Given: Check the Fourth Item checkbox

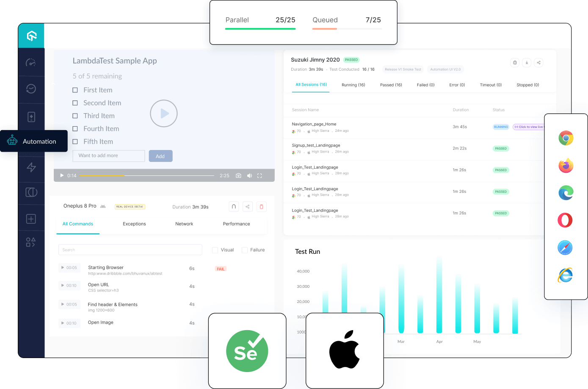Looking at the screenshot, I should 75,129.
